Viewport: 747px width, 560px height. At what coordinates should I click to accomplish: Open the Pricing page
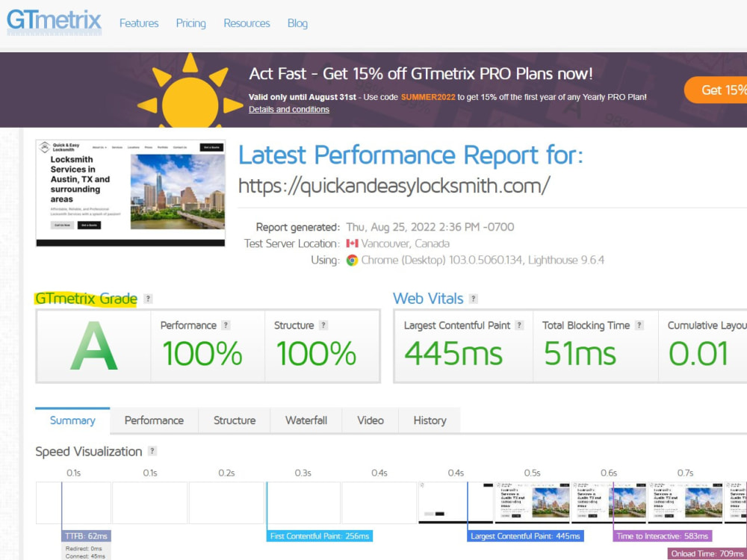[x=190, y=23]
